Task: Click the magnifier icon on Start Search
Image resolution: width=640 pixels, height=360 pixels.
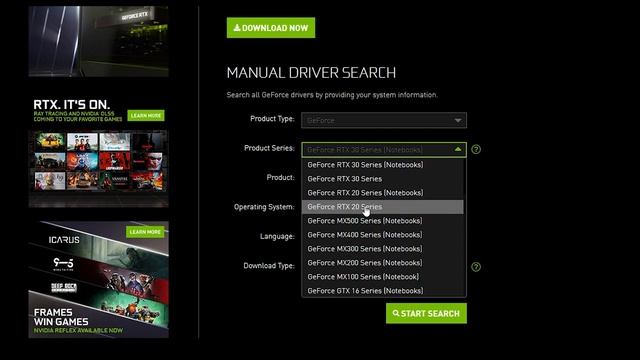Action: click(396, 313)
